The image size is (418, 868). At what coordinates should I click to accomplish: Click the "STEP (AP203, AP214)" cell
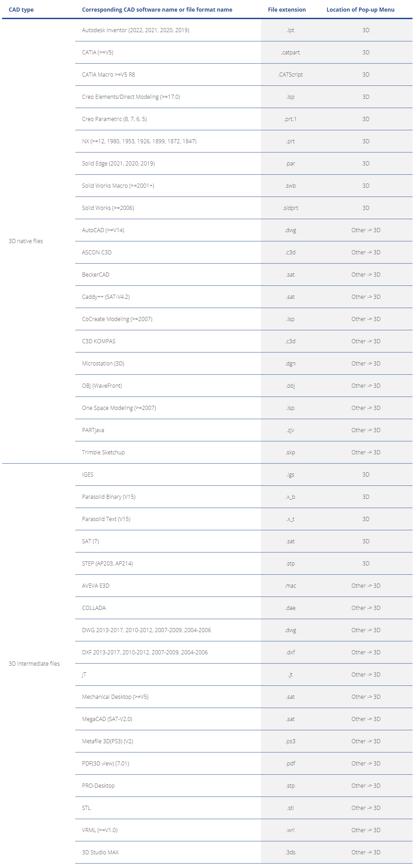107,563
